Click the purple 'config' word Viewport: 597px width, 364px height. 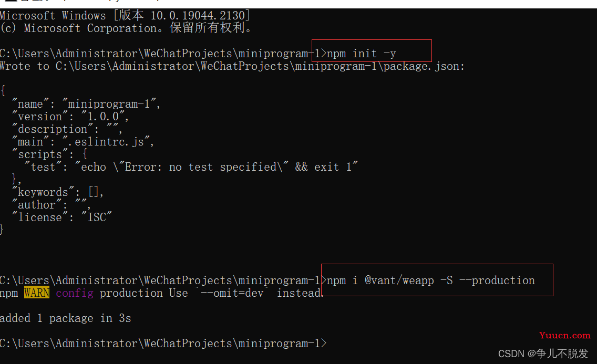click(x=75, y=293)
